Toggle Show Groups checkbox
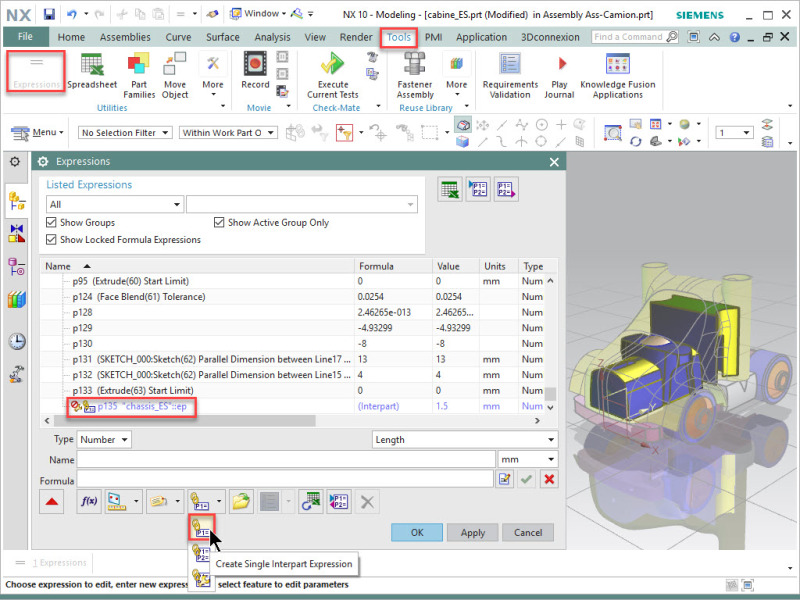This screenshot has width=800, height=600. click(x=51, y=222)
